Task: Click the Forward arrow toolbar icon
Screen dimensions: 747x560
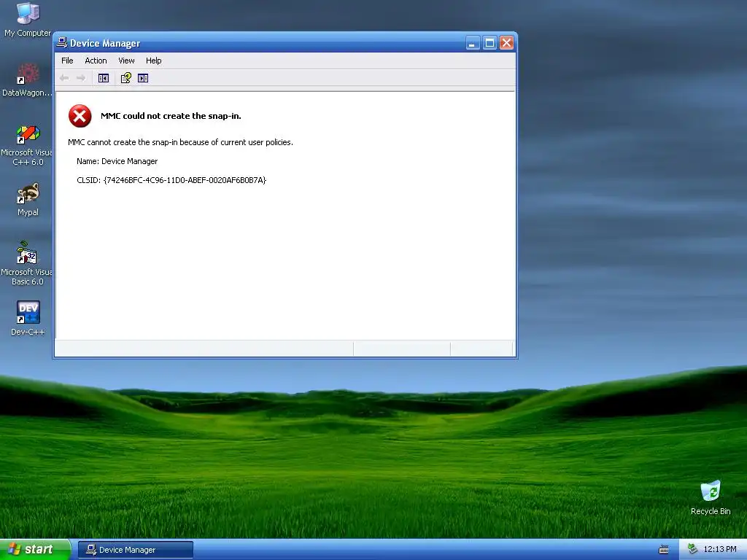Action: 81,78
